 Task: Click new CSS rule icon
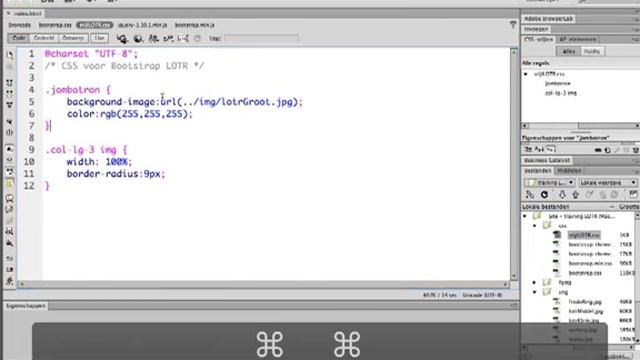click(608, 150)
